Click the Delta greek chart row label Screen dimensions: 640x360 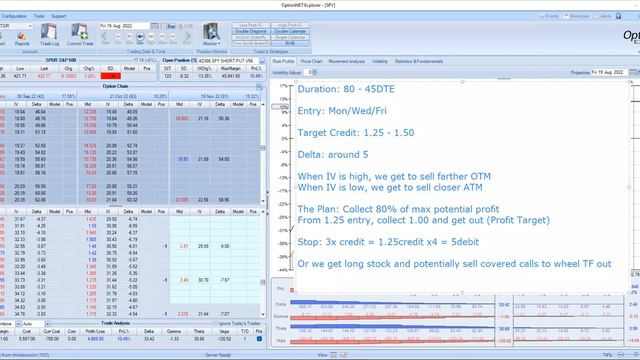click(281, 304)
